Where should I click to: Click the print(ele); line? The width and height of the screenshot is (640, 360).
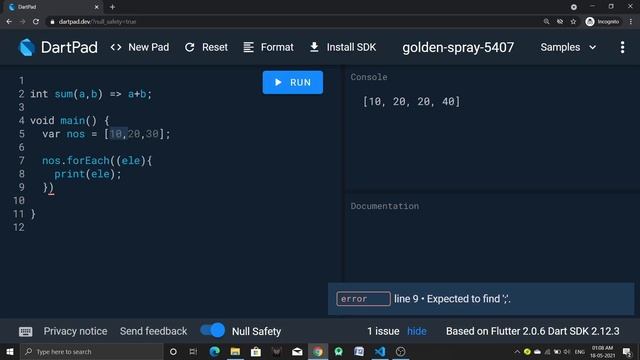(88, 174)
